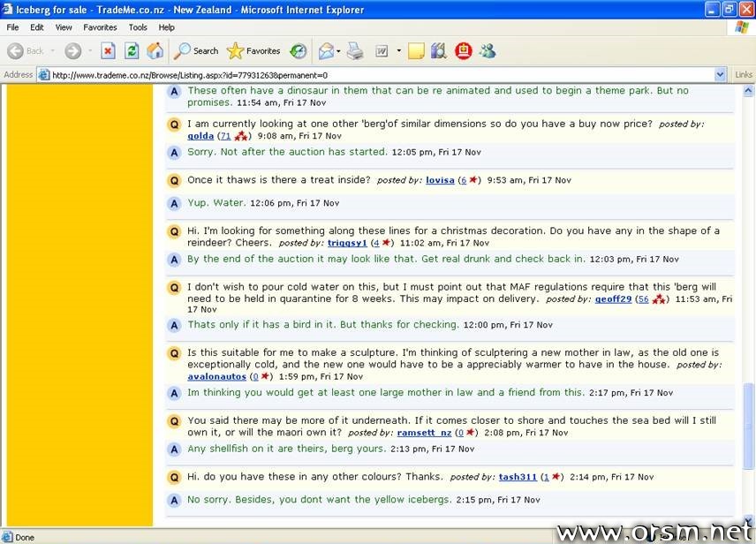This screenshot has width=756, height=544.
Task: Click the scrollbar up arrow
Action: tap(748, 90)
